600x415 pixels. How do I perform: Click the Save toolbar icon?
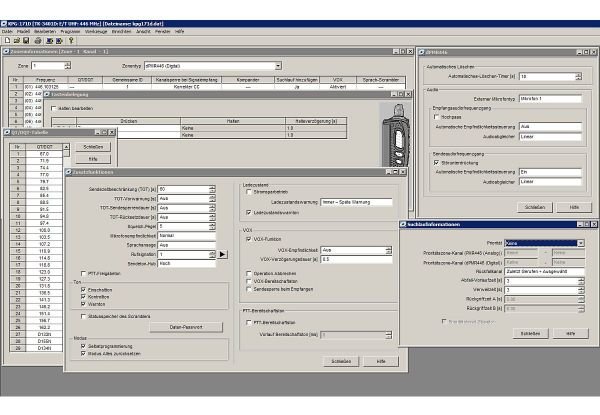(24, 40)
